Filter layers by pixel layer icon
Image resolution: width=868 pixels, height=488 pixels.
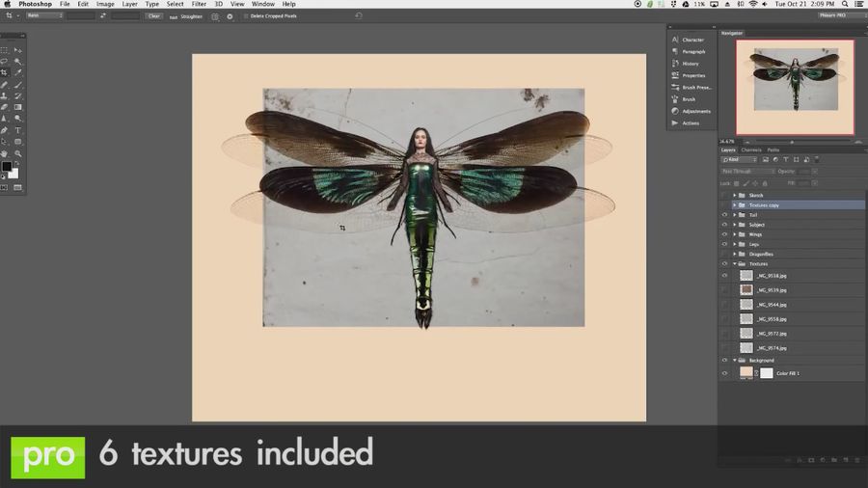coord(766,159)
